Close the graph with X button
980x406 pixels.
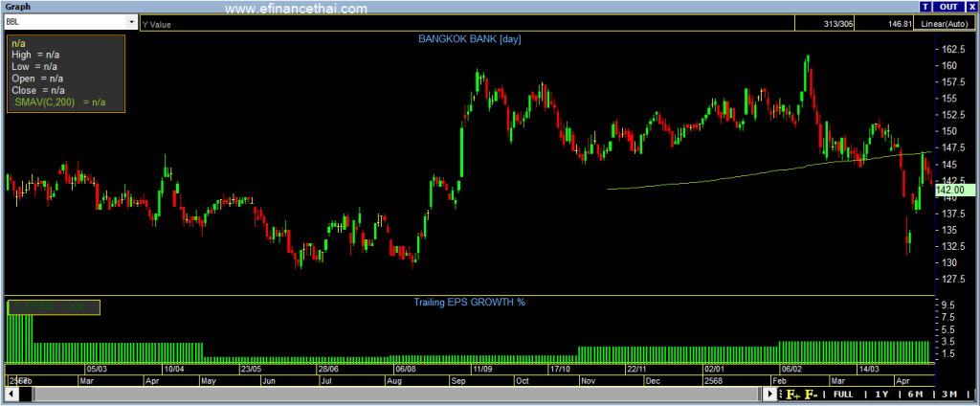point(970,7)
